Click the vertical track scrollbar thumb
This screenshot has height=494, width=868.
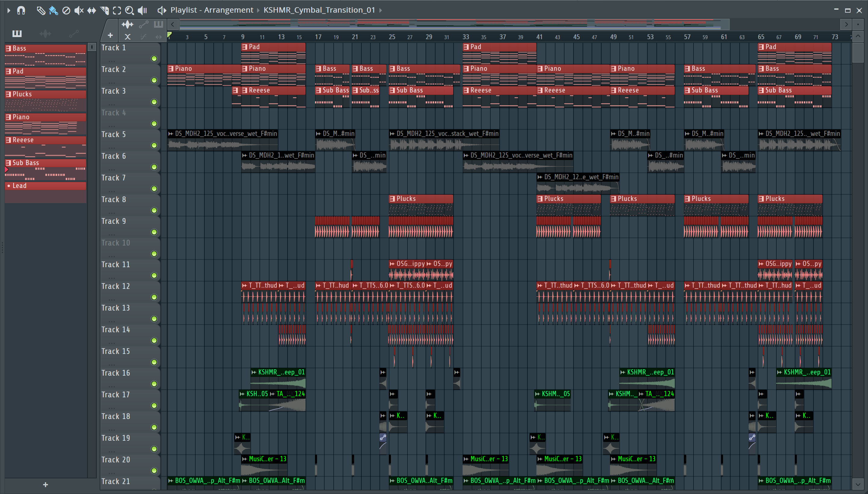click(x=858, y=52)
